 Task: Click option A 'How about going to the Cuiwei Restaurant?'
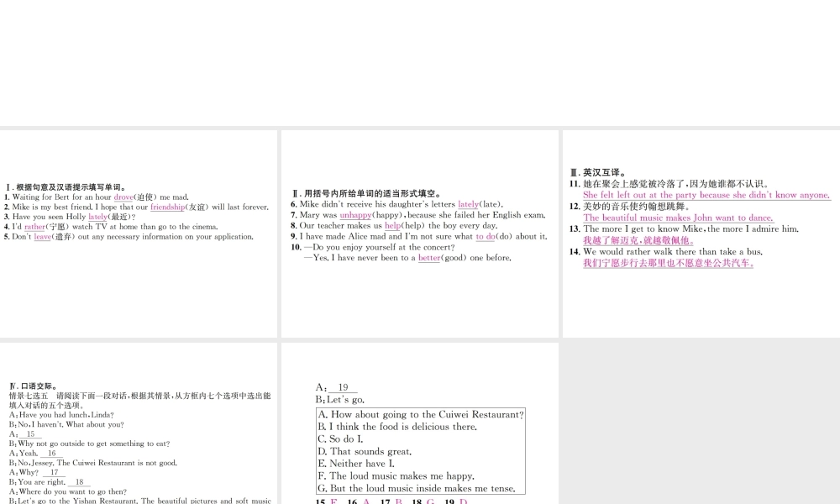[x=421, y=415]
